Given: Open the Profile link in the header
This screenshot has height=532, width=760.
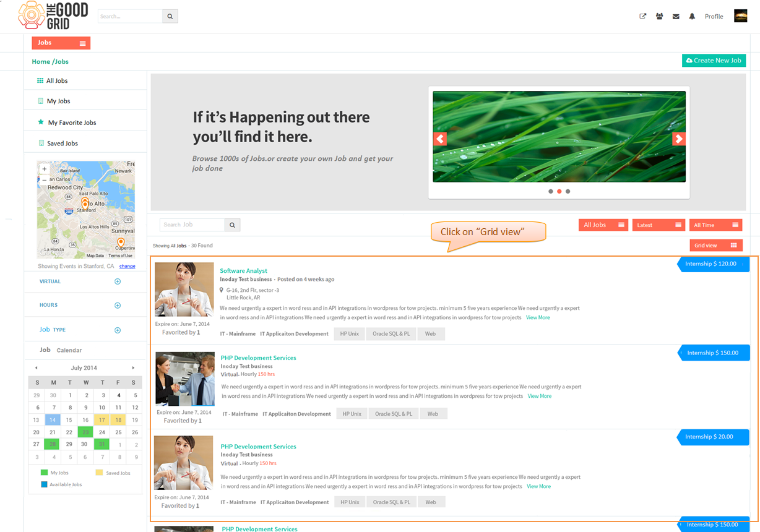Looking at the screenshot, I should point(714,17).
